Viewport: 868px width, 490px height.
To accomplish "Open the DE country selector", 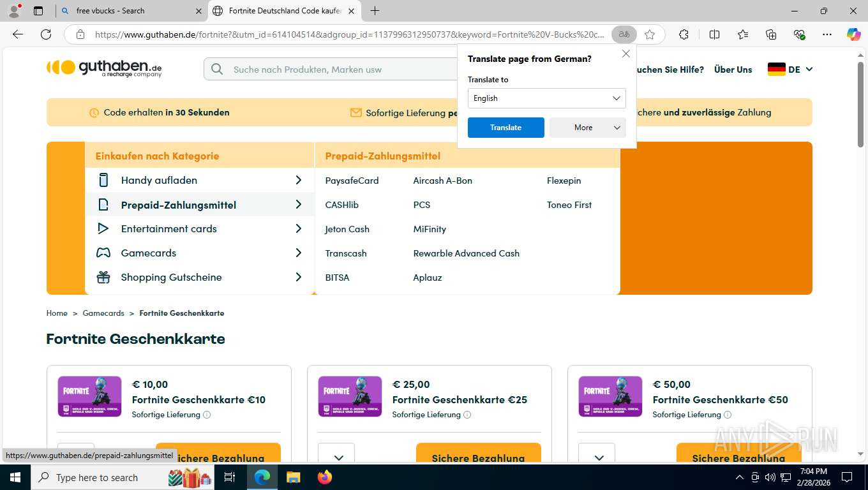I will coord(790,70).
